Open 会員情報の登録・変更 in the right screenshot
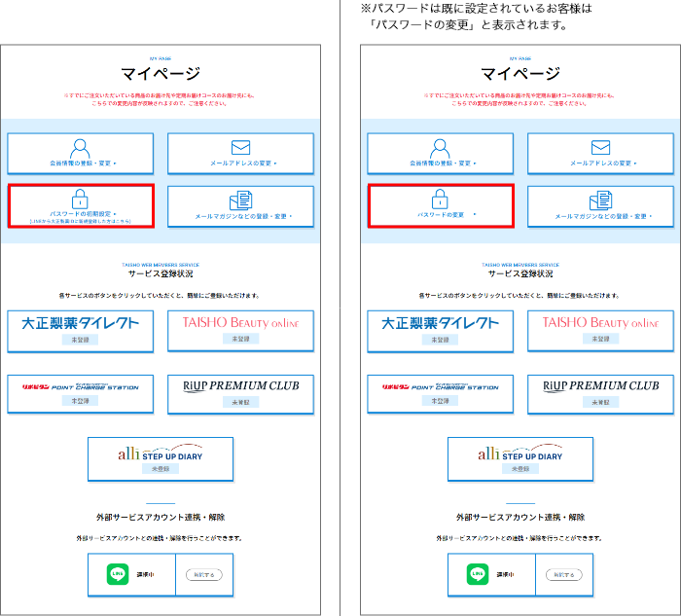This screenshot has height=616, width=681. 441,154
